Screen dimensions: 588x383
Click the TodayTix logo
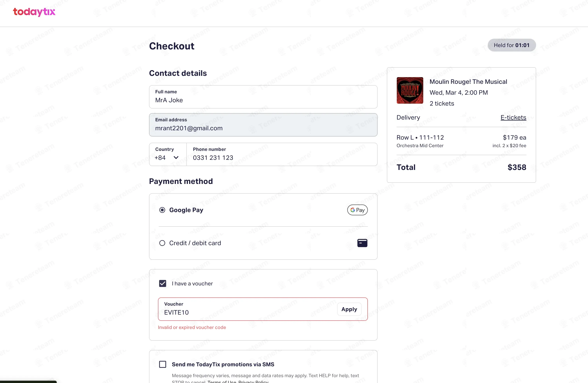[x=34, y=12]
